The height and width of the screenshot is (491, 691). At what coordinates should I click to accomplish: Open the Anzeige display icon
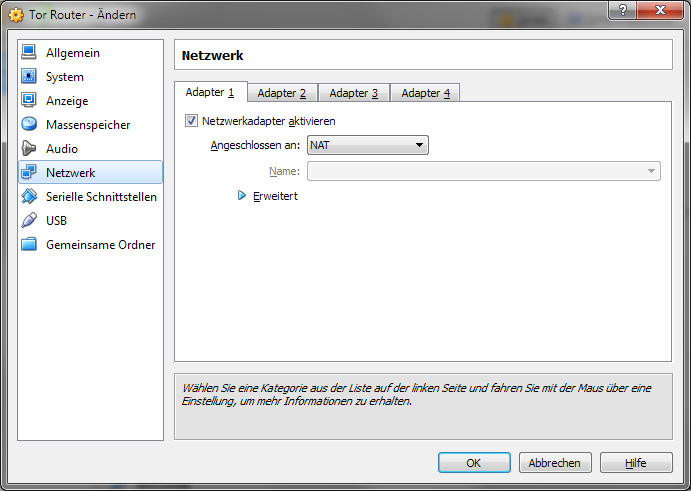[x=29, y=101]
